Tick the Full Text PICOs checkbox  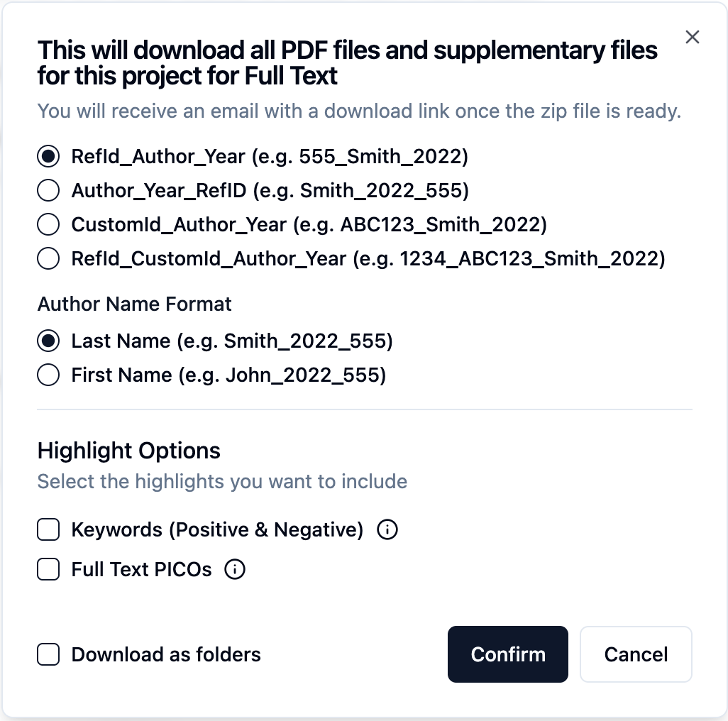[48, 569]
